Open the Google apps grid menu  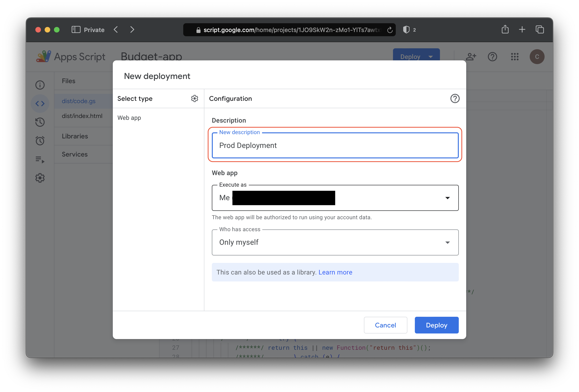point(515,56)
